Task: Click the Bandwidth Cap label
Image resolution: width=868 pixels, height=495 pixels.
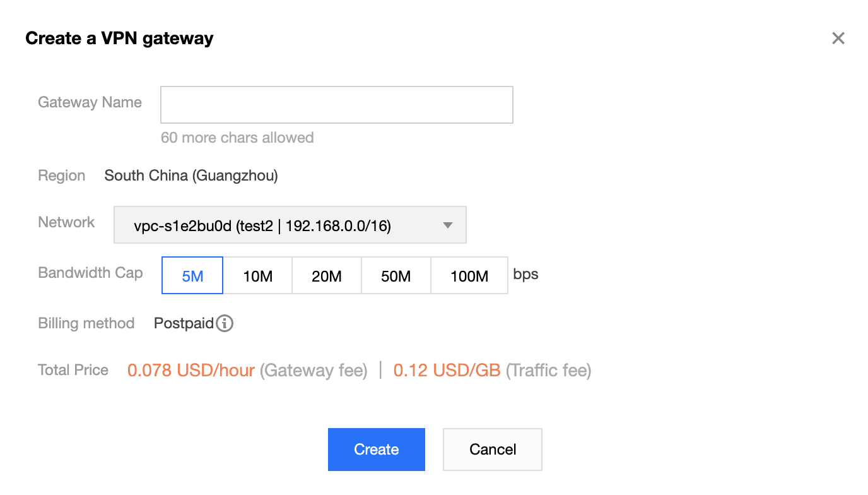Action: coord(90,273)
